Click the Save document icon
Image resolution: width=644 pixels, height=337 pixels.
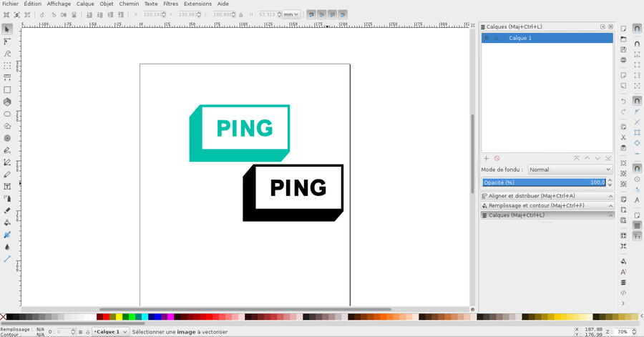pos(623,49)
